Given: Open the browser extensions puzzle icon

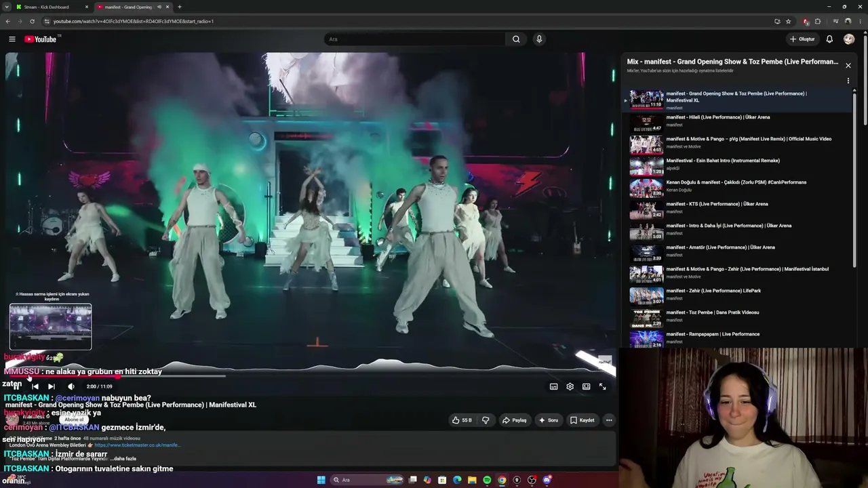Looking at the screenshot, I should coord(818,21).
